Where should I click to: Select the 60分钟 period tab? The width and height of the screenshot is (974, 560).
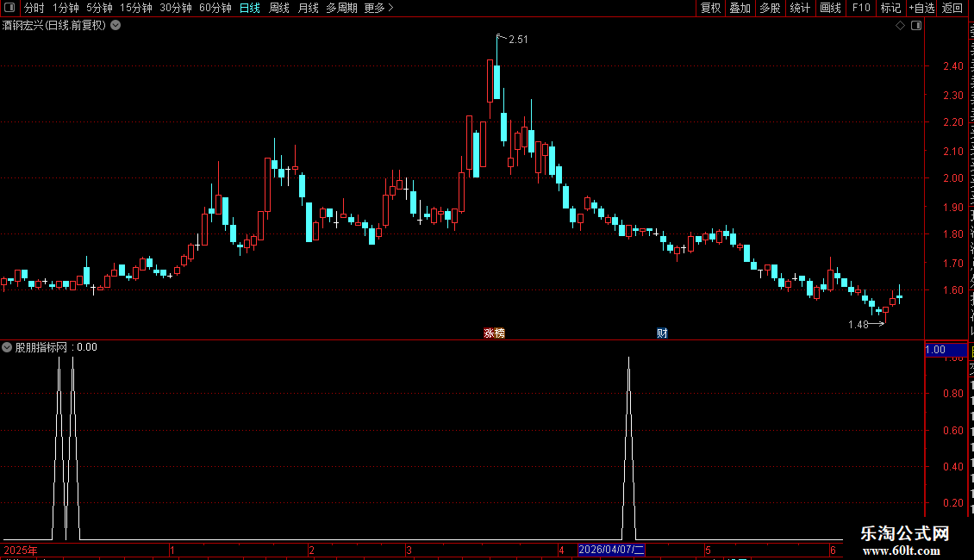(215, 8)
